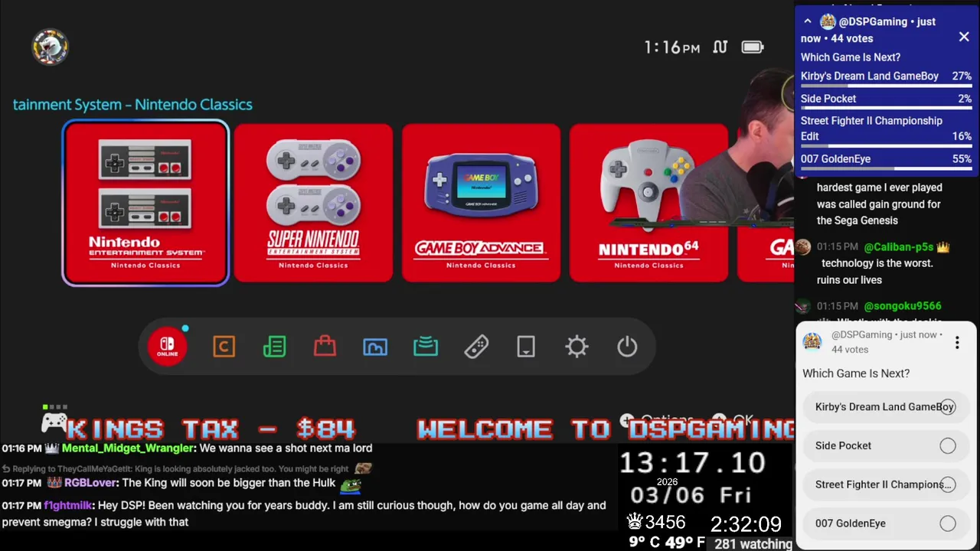Launch Game Boy Advance Classics tile
This screenshot has height=551, width=980.
tap(481, 203)
